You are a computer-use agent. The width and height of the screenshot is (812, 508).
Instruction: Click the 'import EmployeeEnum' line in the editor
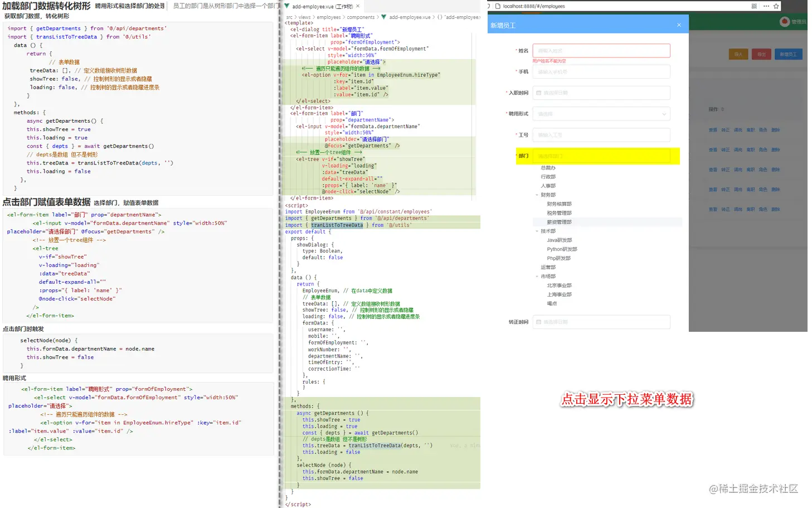[357, 212]
